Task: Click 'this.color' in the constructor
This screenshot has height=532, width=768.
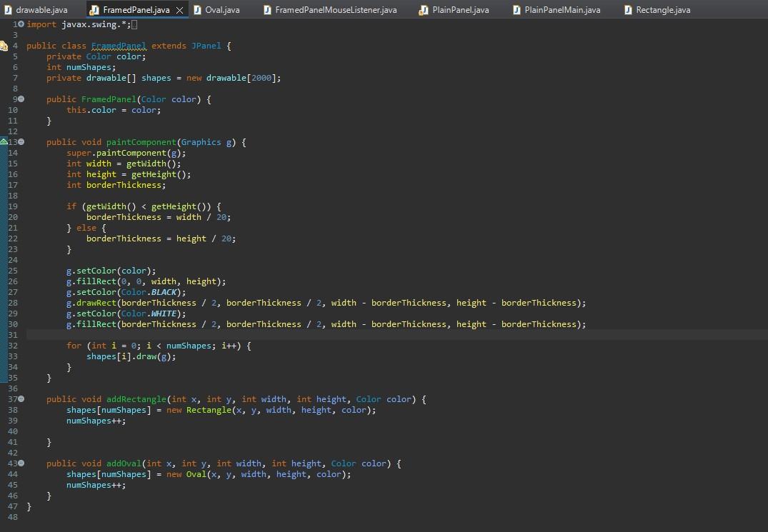Action: click(91, 110)
